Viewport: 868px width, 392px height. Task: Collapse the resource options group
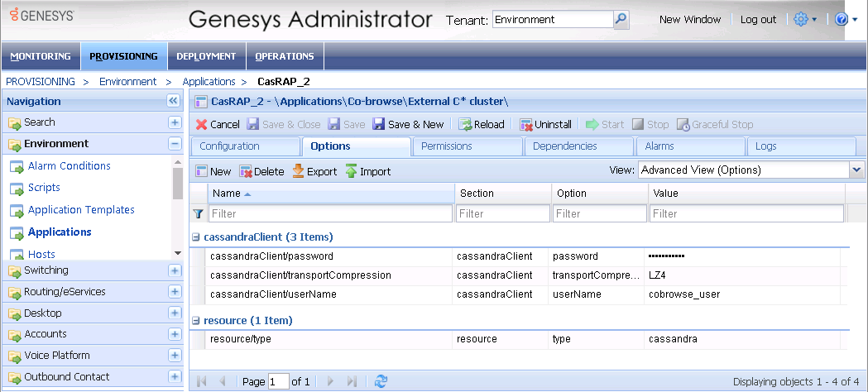[195, 321]
